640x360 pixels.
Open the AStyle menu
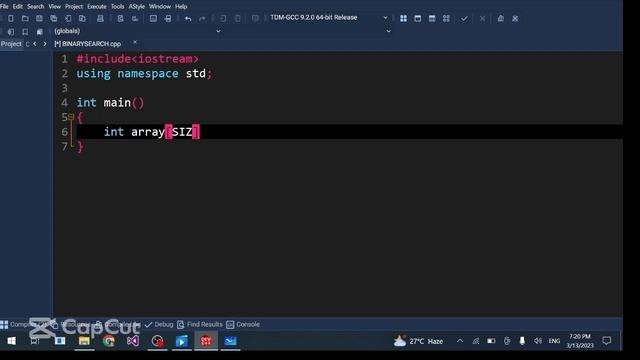coord(137,7)
